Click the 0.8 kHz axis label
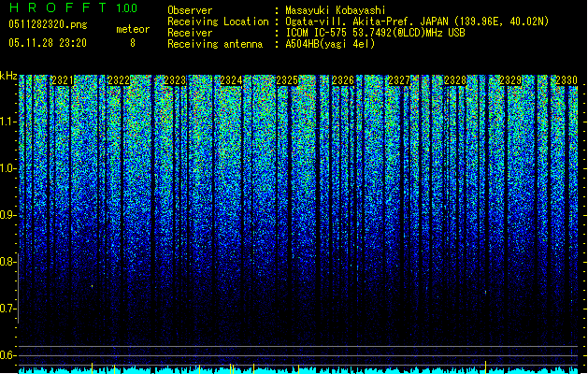This screenshot has height=374, width=588. pyautogui.click(x=7, y=262)
